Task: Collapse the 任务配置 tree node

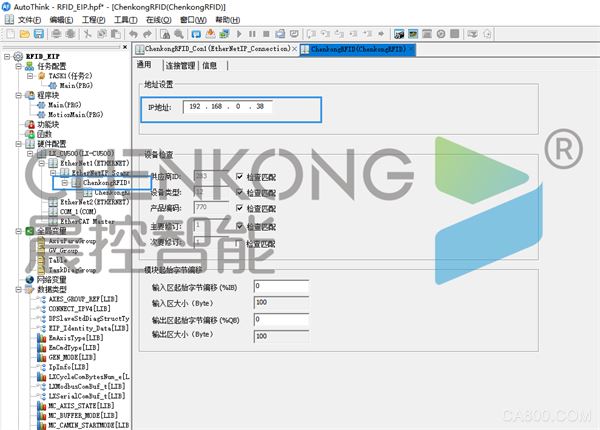Action: [x=18, y=66]
